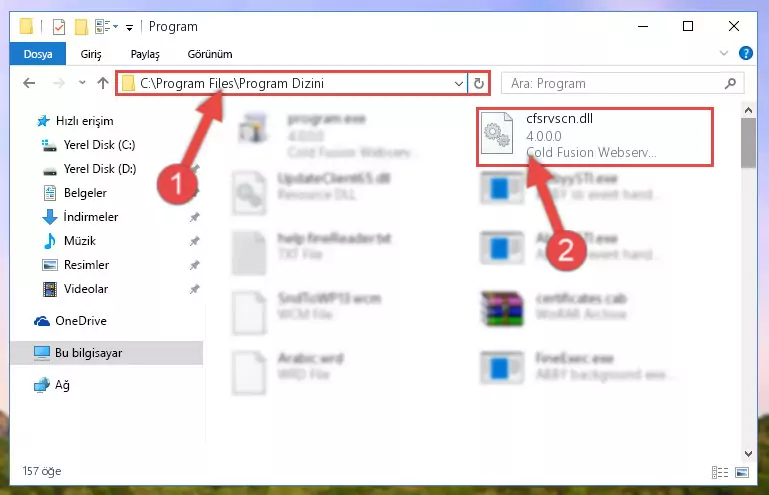Viewport: 769px width, 495px height.
Task: Click the title bar folder icon
Action: pyautogui.click(x=26, y=26)
